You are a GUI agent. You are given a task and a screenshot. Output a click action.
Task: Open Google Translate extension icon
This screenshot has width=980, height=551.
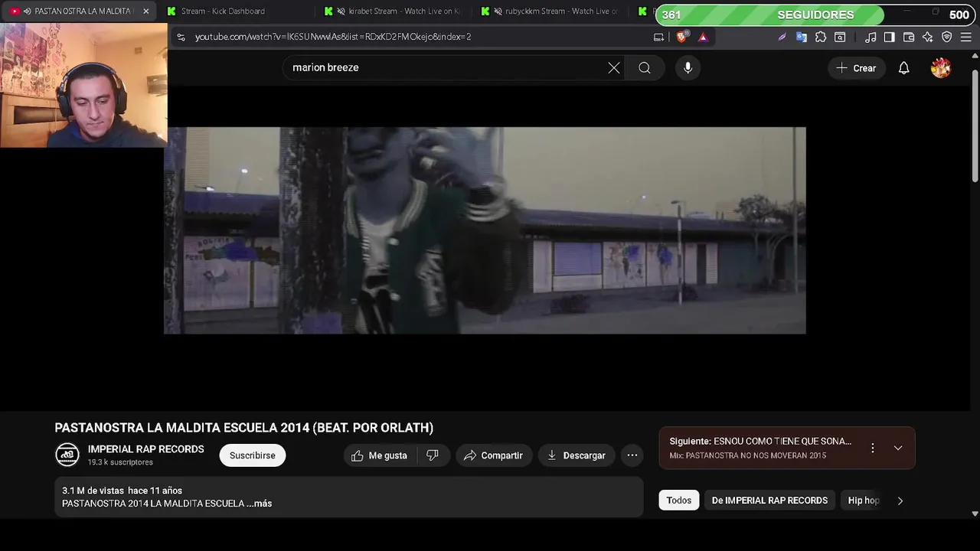click(802, 37)
